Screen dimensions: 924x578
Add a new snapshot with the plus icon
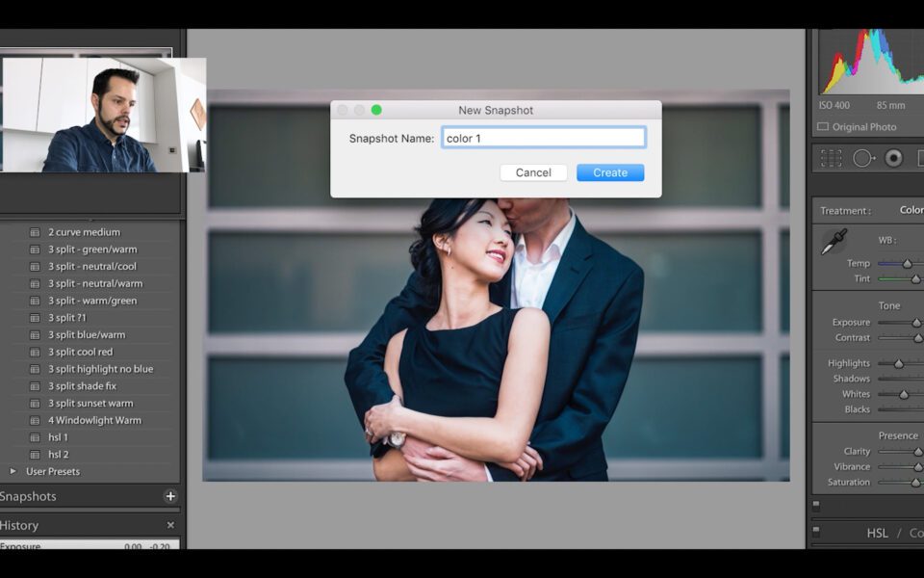click(x=170, y=496)
